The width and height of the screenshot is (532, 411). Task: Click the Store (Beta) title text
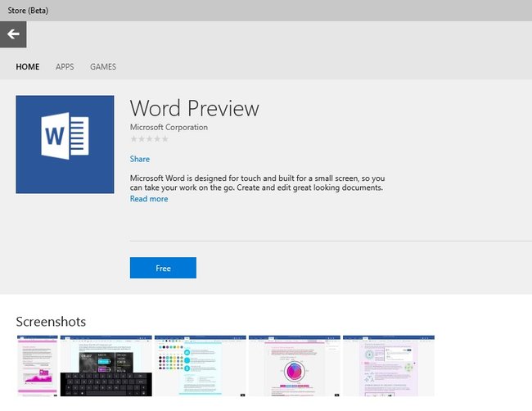(x=28, y=11)
